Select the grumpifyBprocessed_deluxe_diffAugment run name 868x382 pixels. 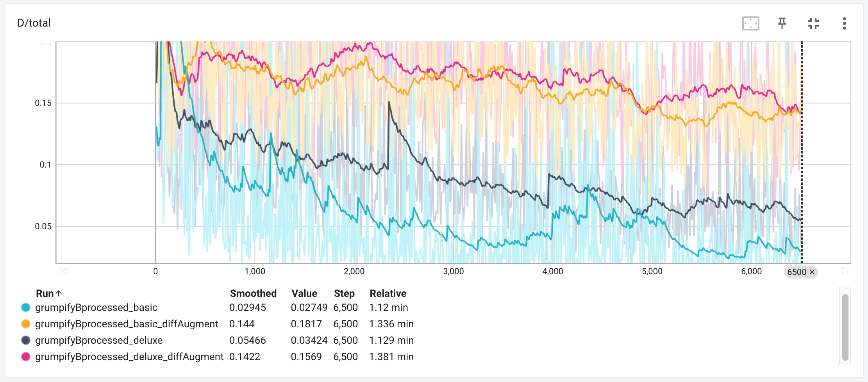click(x=129, y=357)
